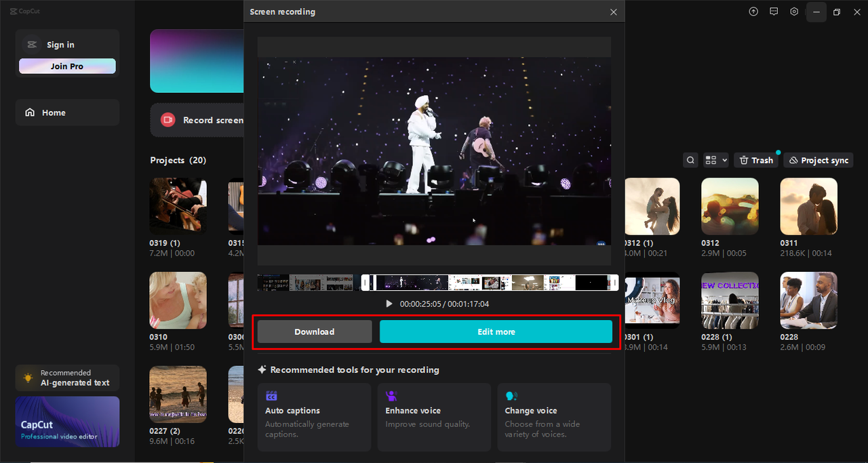The width and height of the screenshot is (868, 463).
Task: Click the upload icon in the titlebar
Action: (753, 12)
